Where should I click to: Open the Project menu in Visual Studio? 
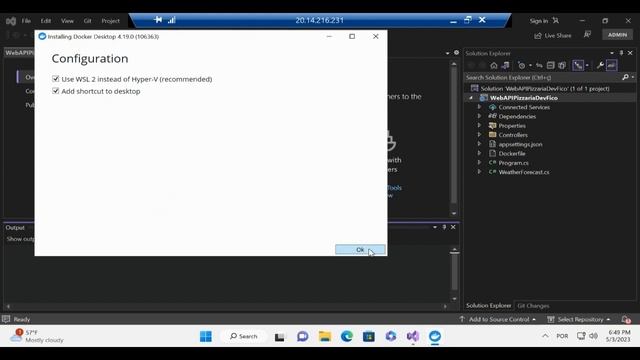pyautogui.click(x=111, y=21)
